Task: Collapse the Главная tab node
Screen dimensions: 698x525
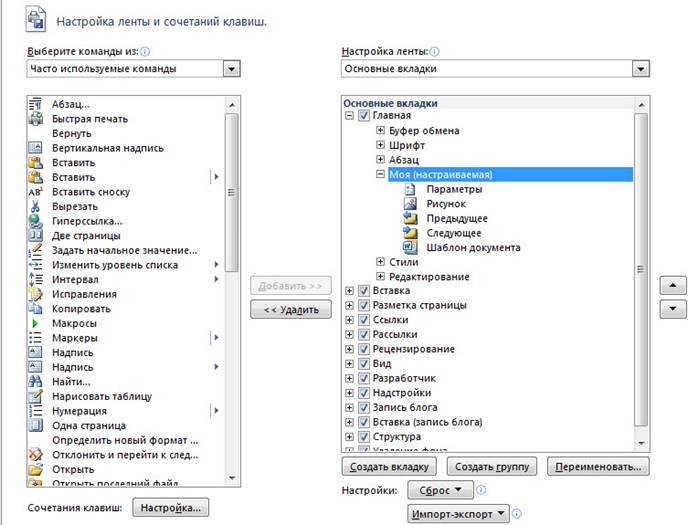Action: (x=349, y=116)
